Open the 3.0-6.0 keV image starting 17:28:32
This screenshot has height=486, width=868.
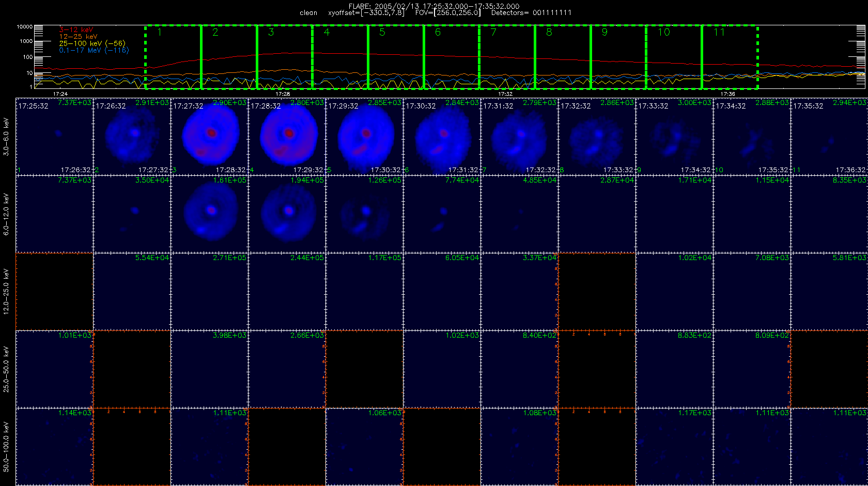coord(287,136)
